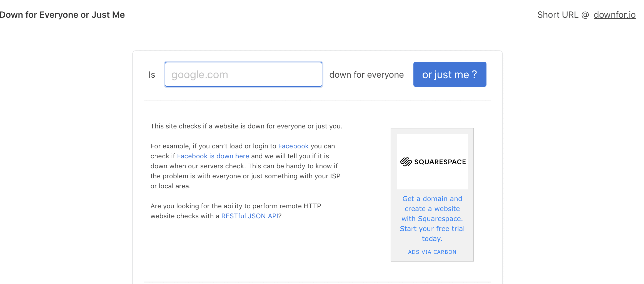Click the "Short URL @" label
644x284 pixels.
coord(563,15)
